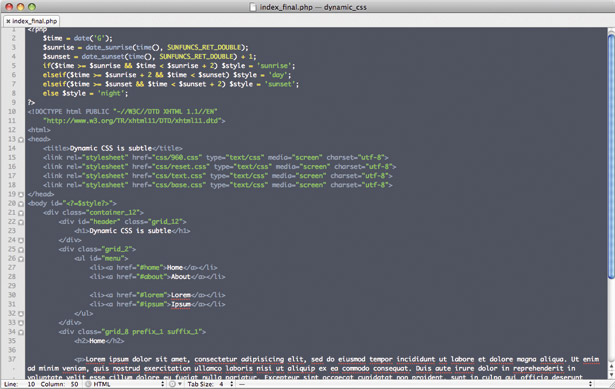Screen dimensions: 615x389
Task: Open the HTML language selector in status bar
Action: (125, 384)
